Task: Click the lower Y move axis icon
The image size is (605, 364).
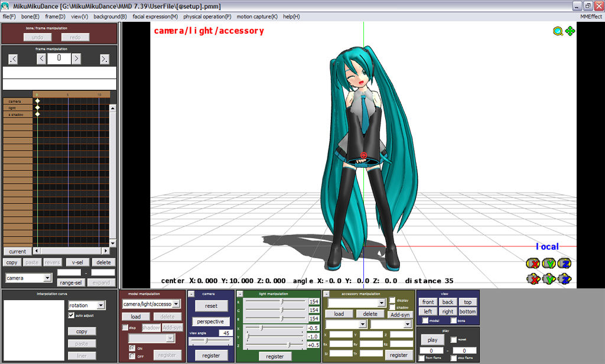Action: tap(549, 279)
